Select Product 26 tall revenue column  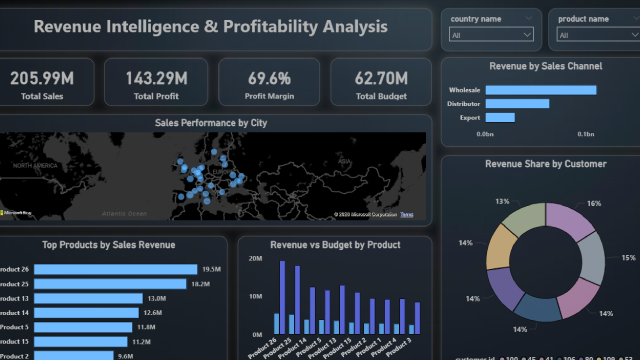[282, 298]
